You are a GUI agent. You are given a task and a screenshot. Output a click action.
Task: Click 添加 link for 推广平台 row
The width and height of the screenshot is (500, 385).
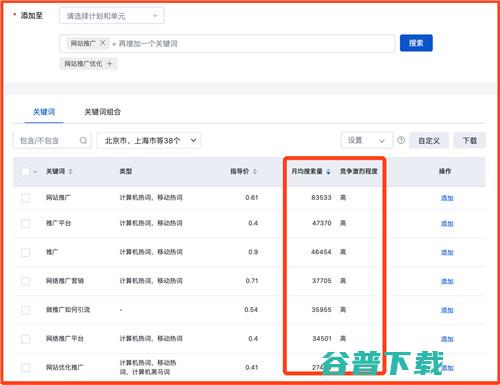pos(447,224)
